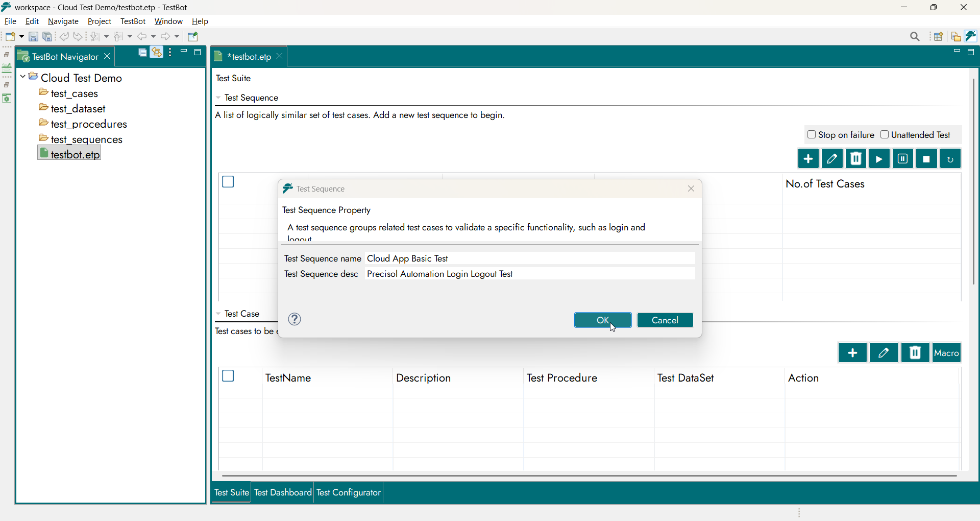Click the refresh test sequence icon
Screen dimensions: 980x521
click(x=950, y=159)
